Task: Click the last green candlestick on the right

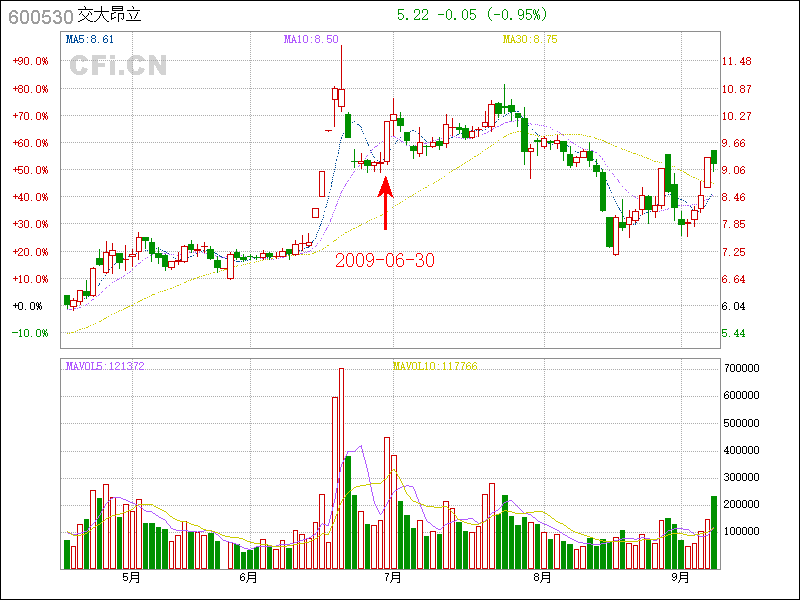Action: [714, 156]
